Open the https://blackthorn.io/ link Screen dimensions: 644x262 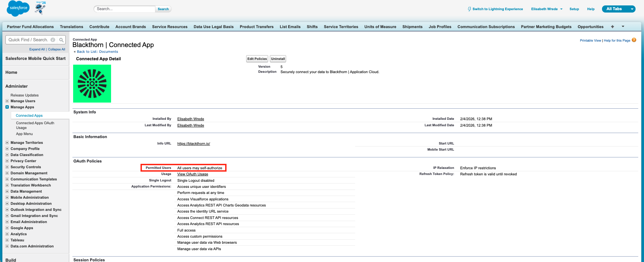[194, 144]
